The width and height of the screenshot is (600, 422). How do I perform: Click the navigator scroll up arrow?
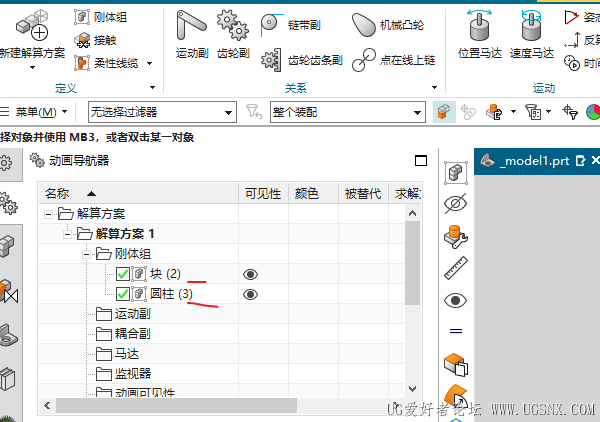coord(412,213)
